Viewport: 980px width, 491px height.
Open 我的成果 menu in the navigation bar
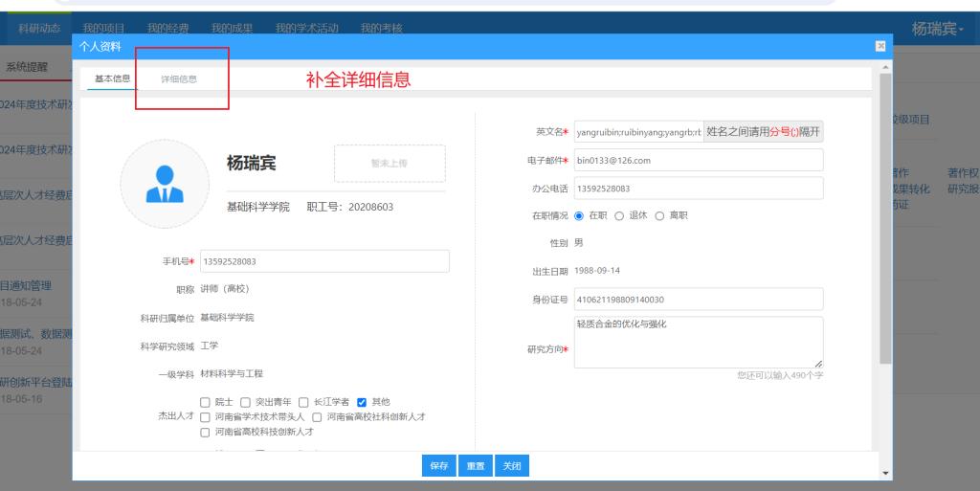point(232,29)
